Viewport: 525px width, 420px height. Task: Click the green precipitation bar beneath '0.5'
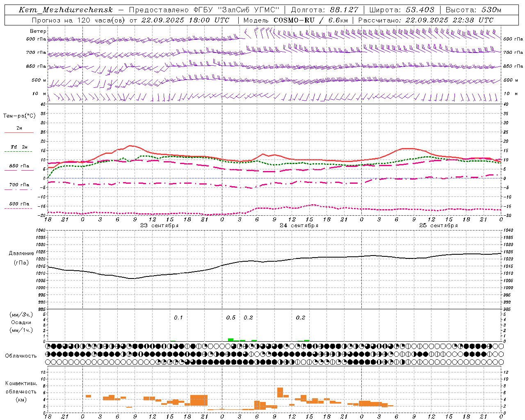[231, 340]
